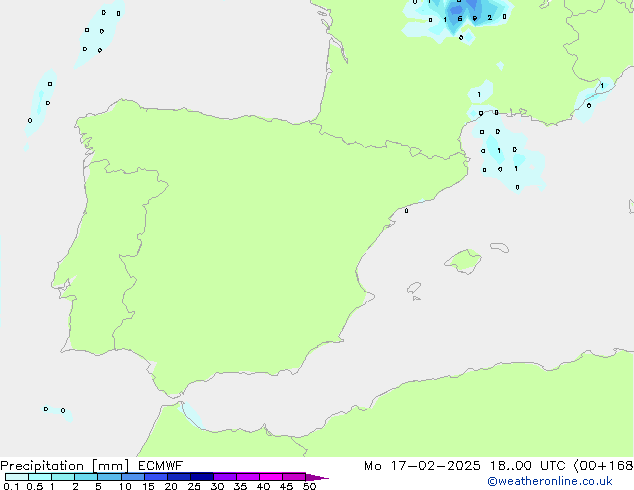The width and height of the screenshot is (634, 490).
Task: Select the 0.5–1 mm legend swatch
Action: pyautogui.click(x=40, y=477)
